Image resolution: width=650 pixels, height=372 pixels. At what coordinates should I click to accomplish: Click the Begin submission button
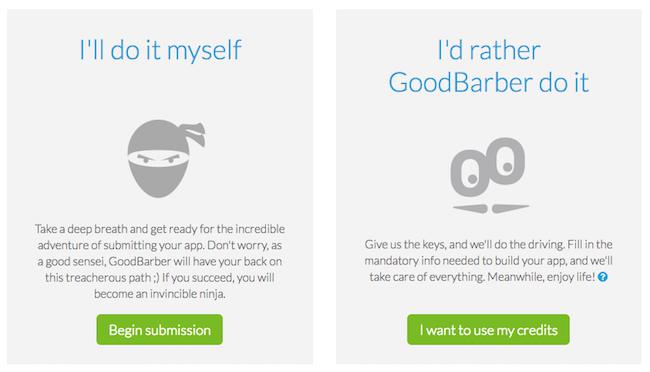point(160,330)
